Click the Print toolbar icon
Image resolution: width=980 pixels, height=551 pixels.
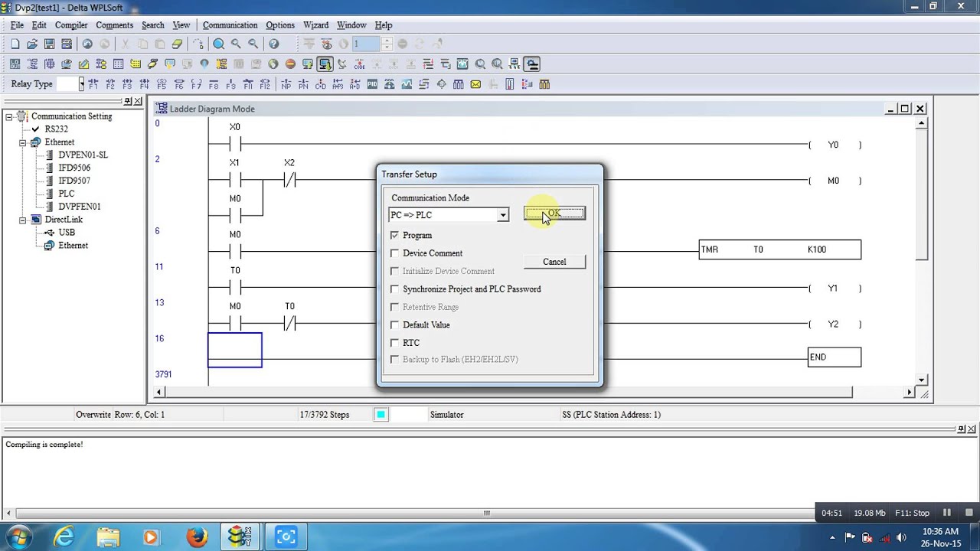pos(67,44)
